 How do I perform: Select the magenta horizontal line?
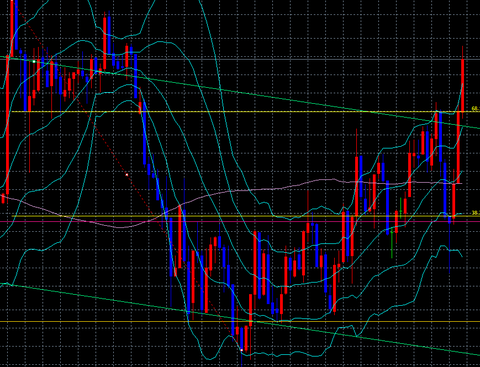click(240, 221)
